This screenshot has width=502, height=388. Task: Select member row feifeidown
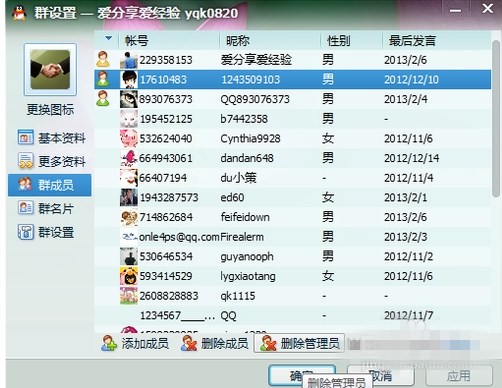[x=293, y=217]
